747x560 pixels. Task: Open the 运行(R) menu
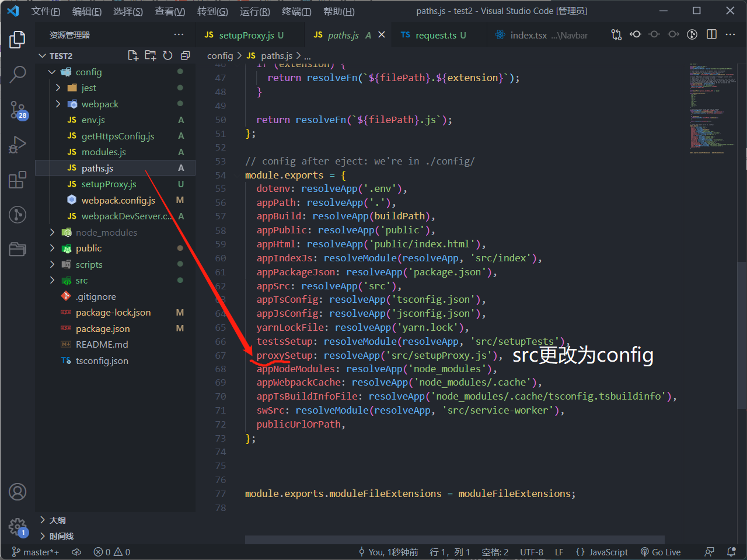255,11
